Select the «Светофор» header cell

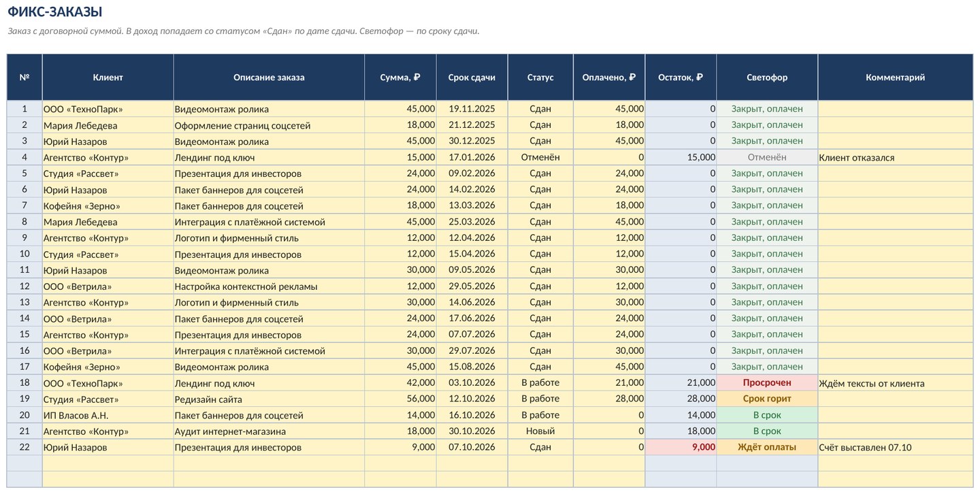click(x=767, y=78)
